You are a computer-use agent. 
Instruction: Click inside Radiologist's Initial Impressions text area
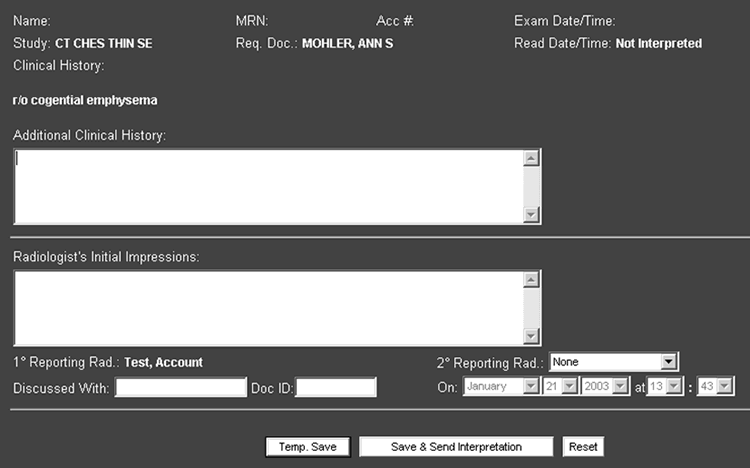(x=268, y=307)
